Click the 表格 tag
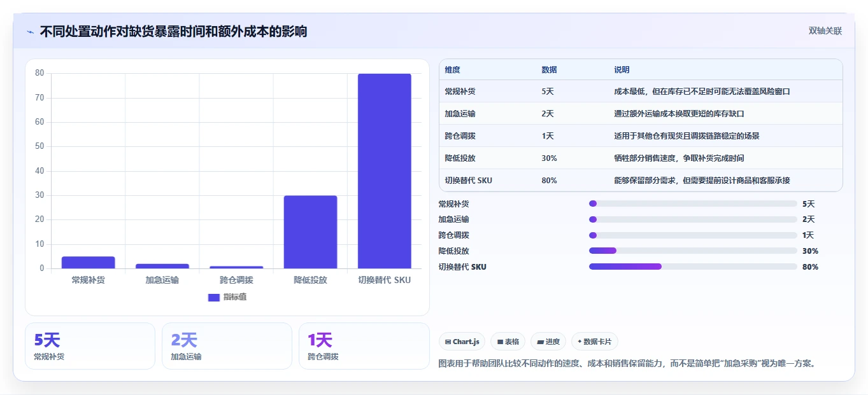 tap(508, 342)
